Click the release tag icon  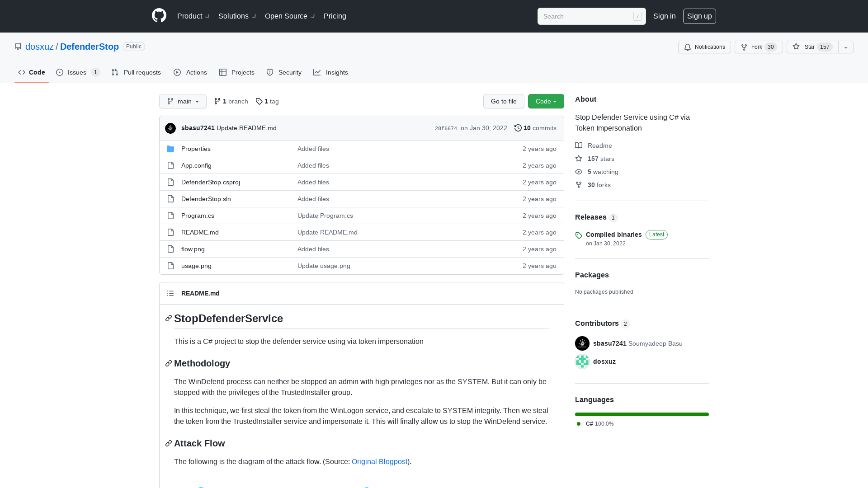(x=579, y=235)
